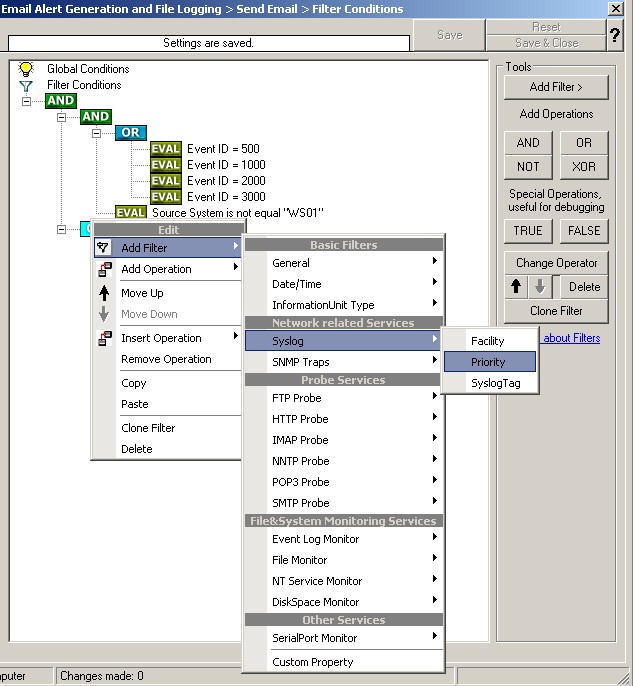
Task: Select the nested AND operation node
Action: point(96,116)
